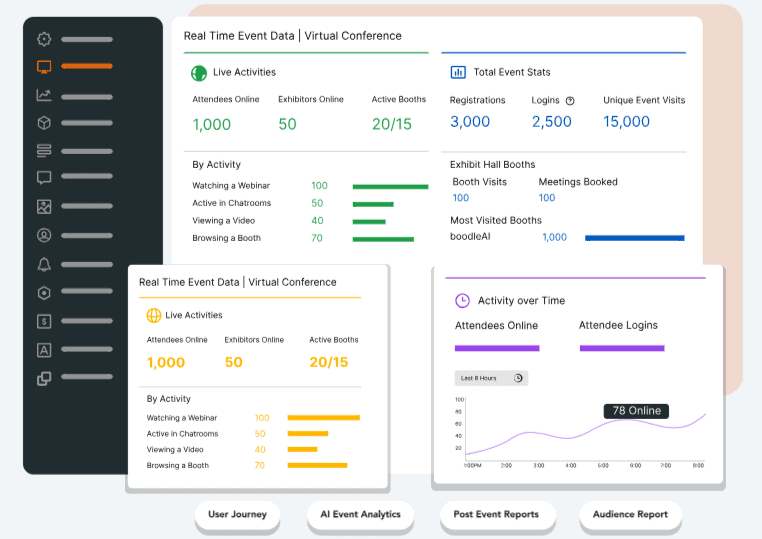The image size is (762, 539).
Task: Click the Booth Visits value 100
Action: [461, 198]
